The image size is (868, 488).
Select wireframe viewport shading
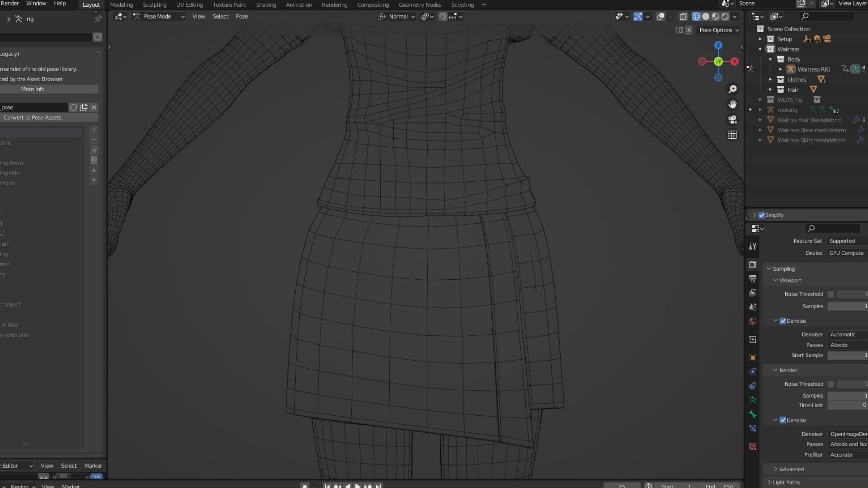click(x=696, y=17)
